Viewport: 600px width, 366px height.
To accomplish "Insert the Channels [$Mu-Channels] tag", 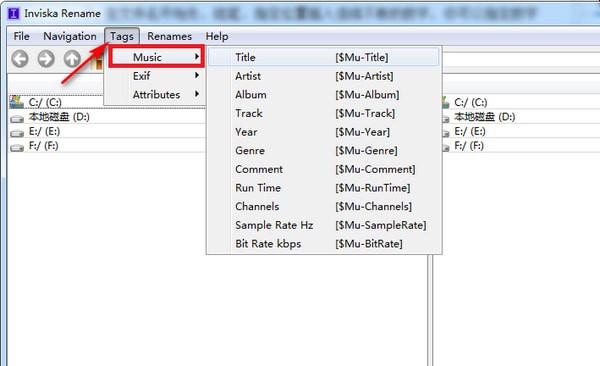I will 324,206.
